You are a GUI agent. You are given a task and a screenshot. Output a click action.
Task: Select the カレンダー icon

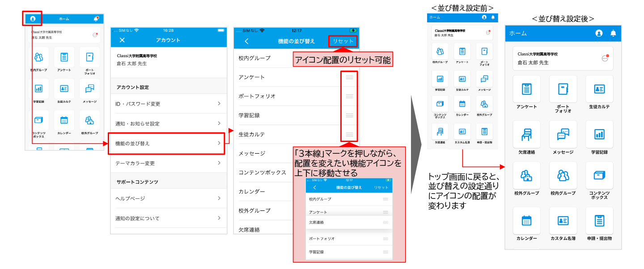[526, 220]
